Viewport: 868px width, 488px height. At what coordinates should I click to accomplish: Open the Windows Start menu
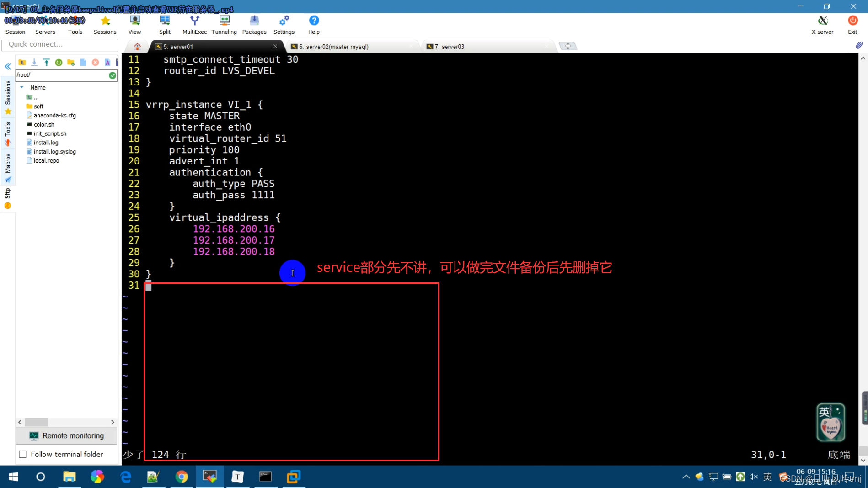[13, 477]
